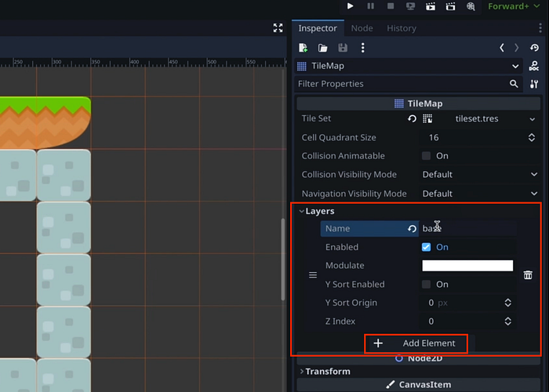Create a new resource icon
The height and width of the screenshot is (392, 549).
tap(304, 48)
